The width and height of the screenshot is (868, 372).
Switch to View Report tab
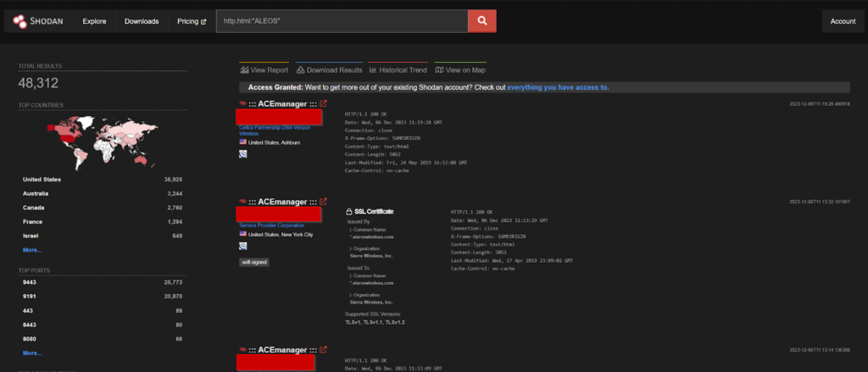(x=264, y=70)
